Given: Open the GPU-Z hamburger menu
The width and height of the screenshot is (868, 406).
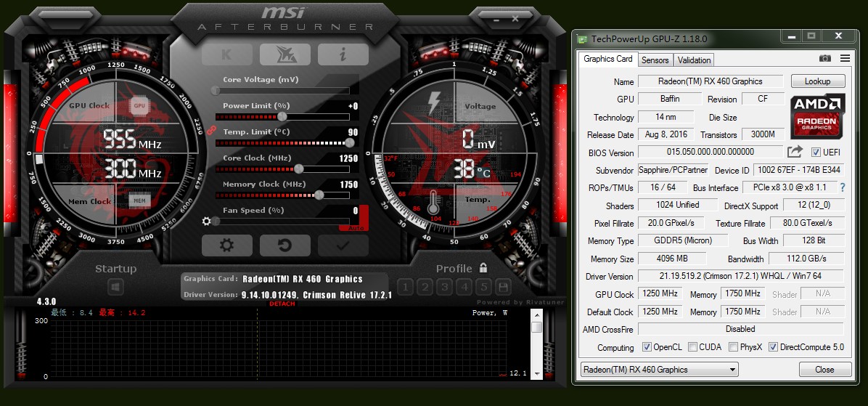Looking at the screenshot, I should pyautogui.click(x=845, y=58).
